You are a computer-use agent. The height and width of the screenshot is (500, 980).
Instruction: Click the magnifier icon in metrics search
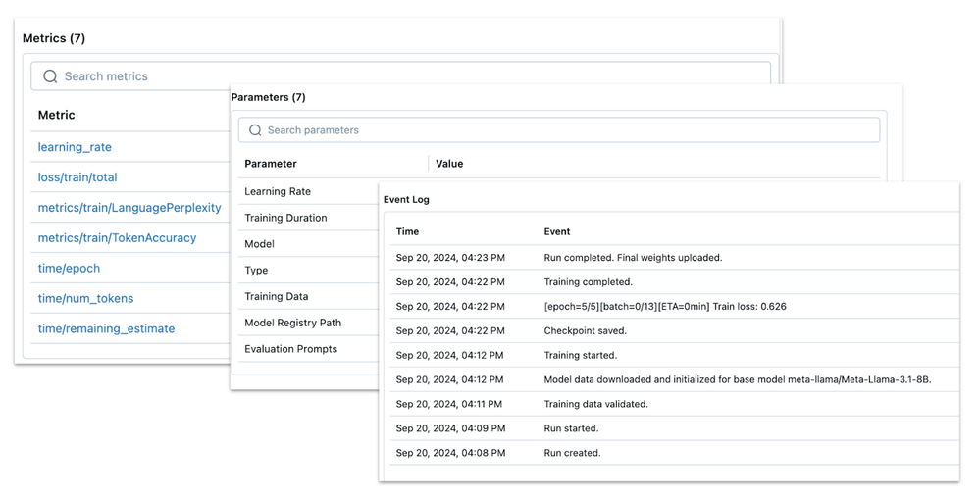50,76
